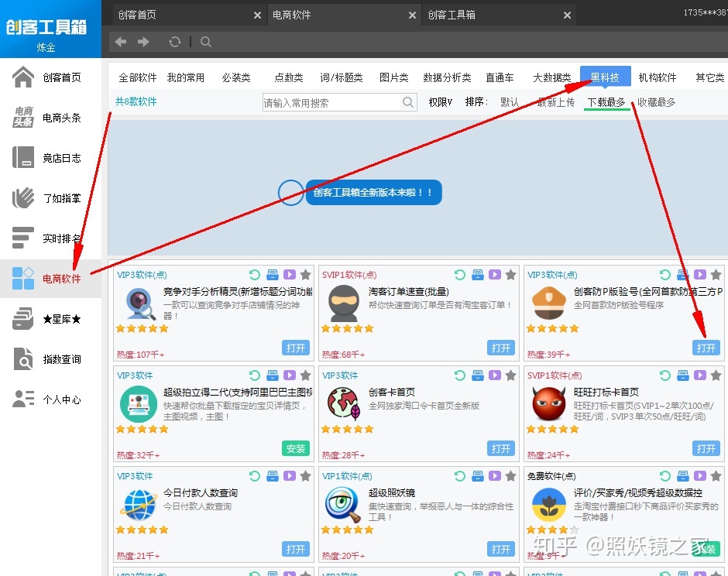
Task: Open 创客卡首页 with 打开 button
Action: pyautogui.click(x=500, y=448)
